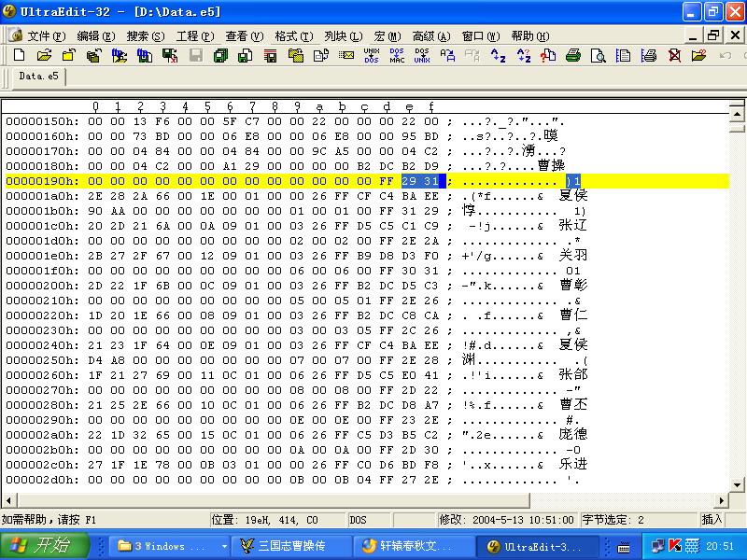
Task: Click the horizontal scrollbar right arrow
Action: (721, 500)
